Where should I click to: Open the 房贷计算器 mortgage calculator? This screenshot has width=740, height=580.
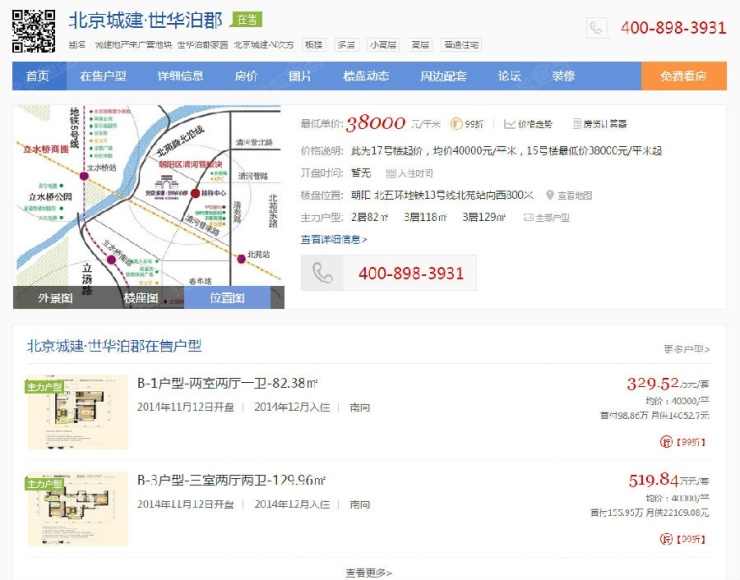(599, 124)
